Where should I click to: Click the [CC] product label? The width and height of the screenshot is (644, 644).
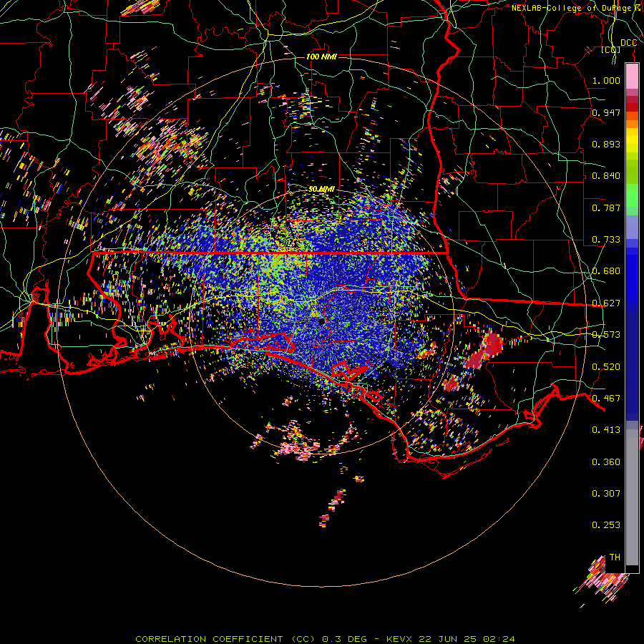click(611, 50)
